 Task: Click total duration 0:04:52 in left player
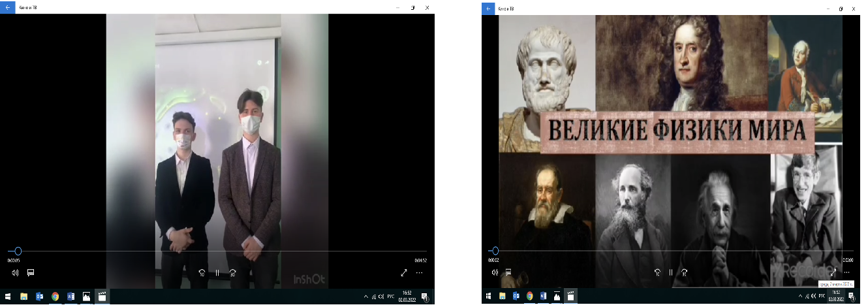point(420,261)
